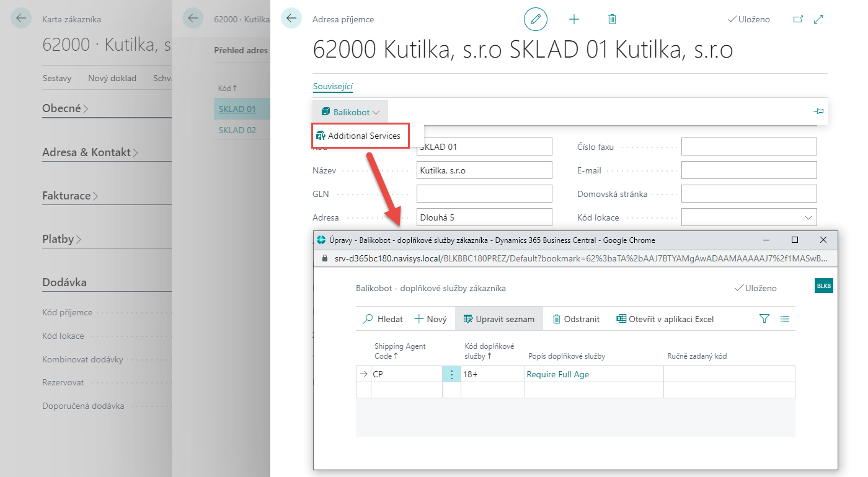Viewport: 868px width, 477px height.
Task: Open page in new window icon
Action: tap(798, 19)
